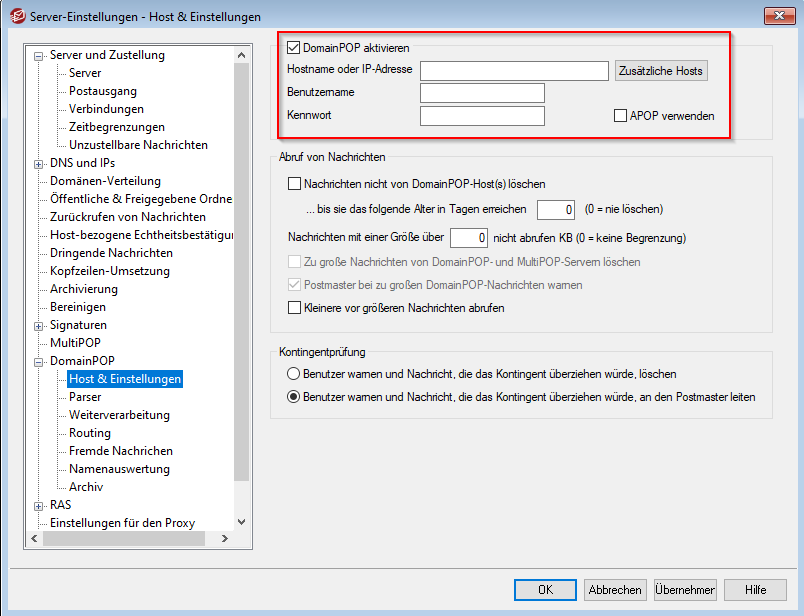
Task: Open the Parser tree item
Action: coord(85,397)
